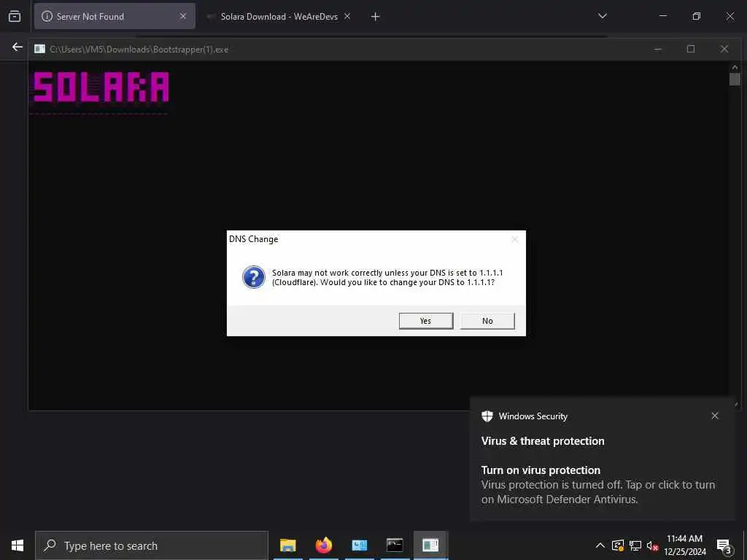The height and width of the screenshot is (560, 747).
Task: Click Yes in the DNS Change dialog
Action: tap(425, 321)
